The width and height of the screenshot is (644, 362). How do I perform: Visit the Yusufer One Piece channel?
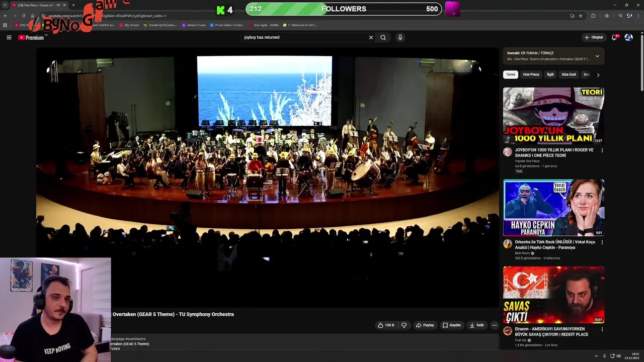[x=527, y=161]
